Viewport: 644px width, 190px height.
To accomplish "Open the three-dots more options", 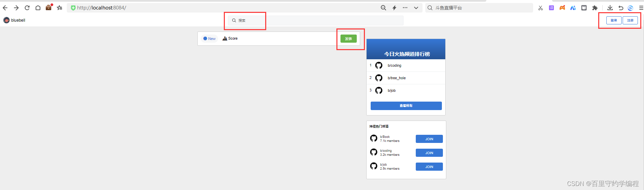I will [405, 8].
